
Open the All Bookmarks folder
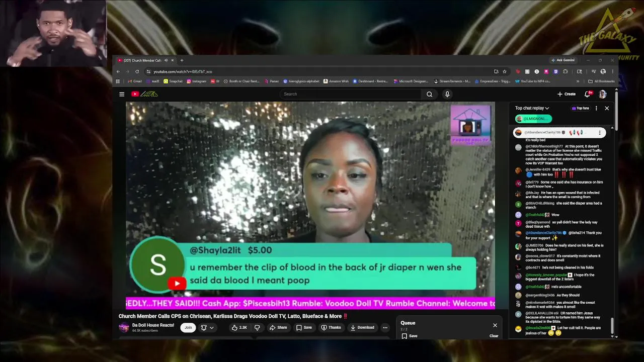click(x=601, y=81)
